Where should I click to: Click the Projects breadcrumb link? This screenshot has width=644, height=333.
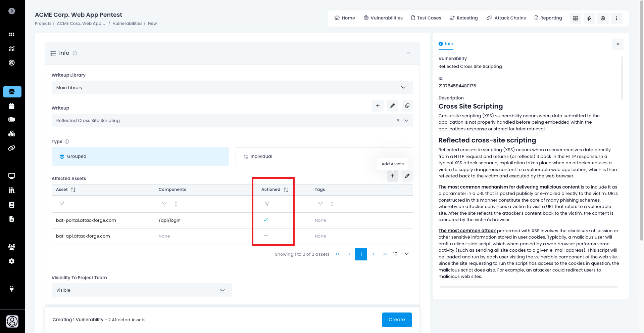tap(43, 24)
